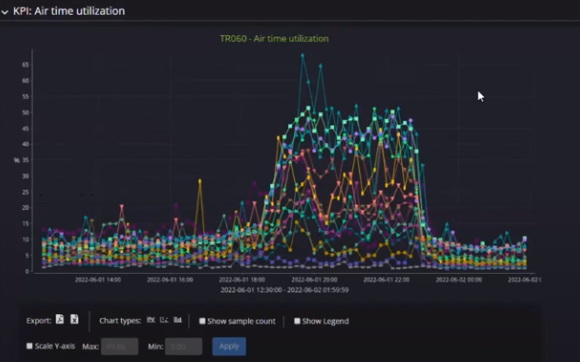580x362 pixels.
Task: Click the 2022-06-01 14:00 axis label
Action: point(98,280)
